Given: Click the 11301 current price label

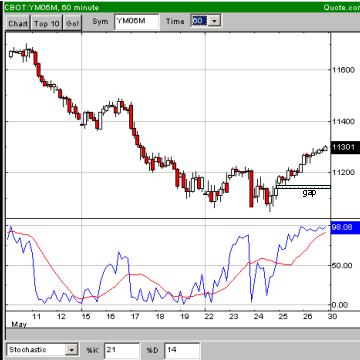Looking at the screenshot, I should coord(345,147).
